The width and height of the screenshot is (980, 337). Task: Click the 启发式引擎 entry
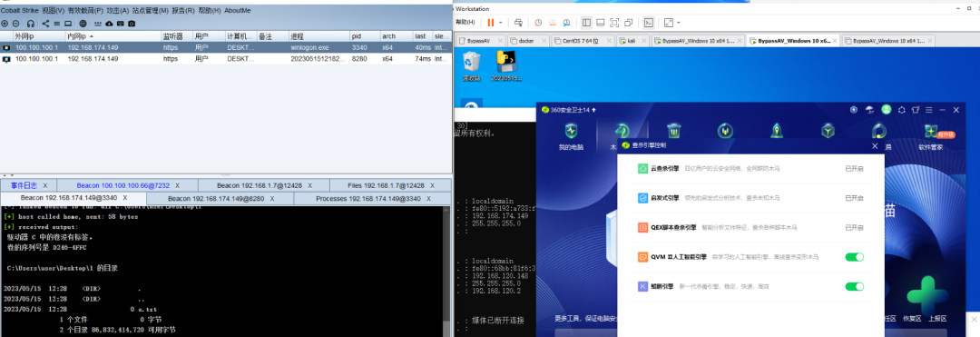pos(750,198)
